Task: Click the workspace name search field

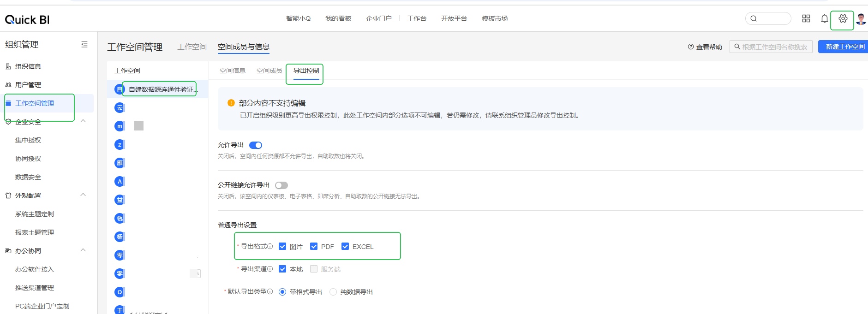Action: (774, 47)
